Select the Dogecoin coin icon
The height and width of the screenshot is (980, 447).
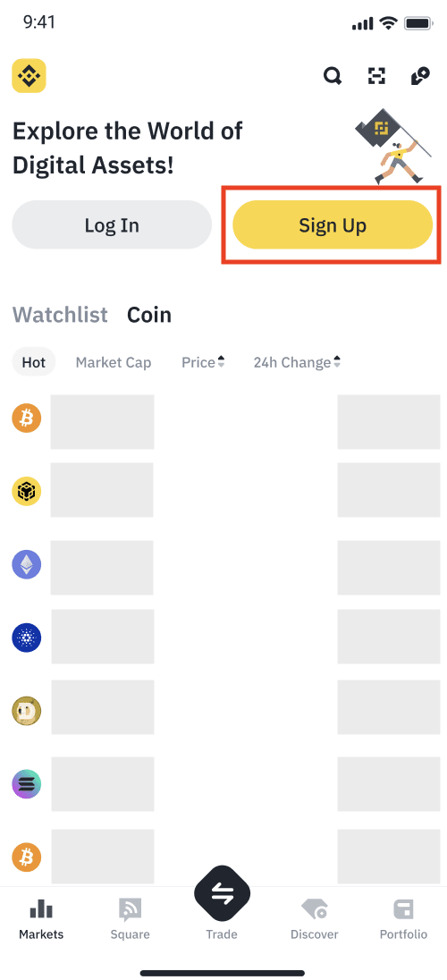pos(27,711)
